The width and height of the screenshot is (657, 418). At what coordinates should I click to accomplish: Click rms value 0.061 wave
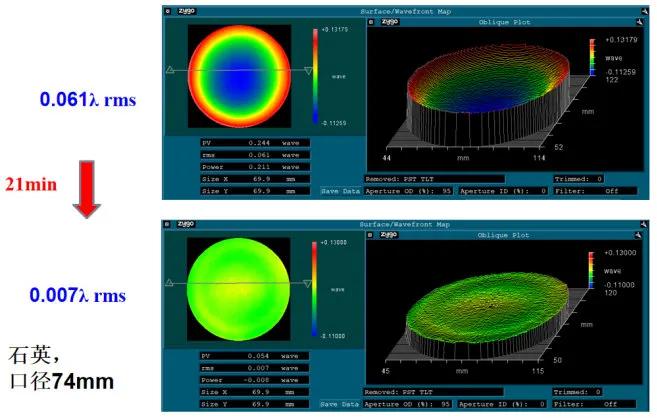coord(255,155)
